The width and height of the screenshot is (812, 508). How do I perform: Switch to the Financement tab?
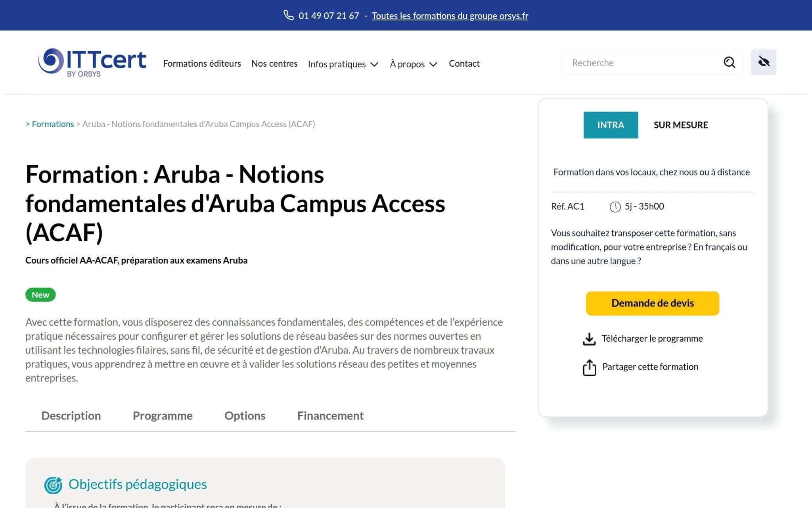[x=330, y=416]
